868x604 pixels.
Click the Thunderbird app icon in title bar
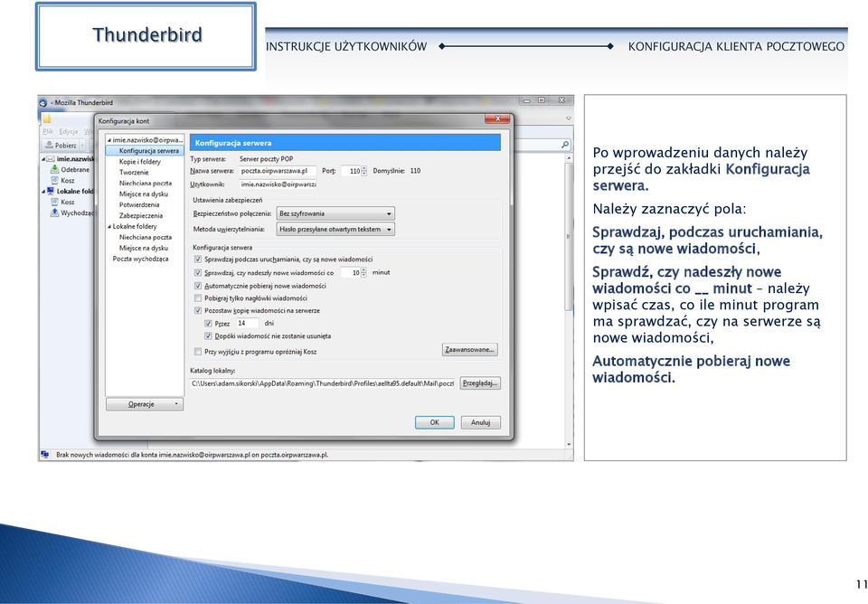43,102
